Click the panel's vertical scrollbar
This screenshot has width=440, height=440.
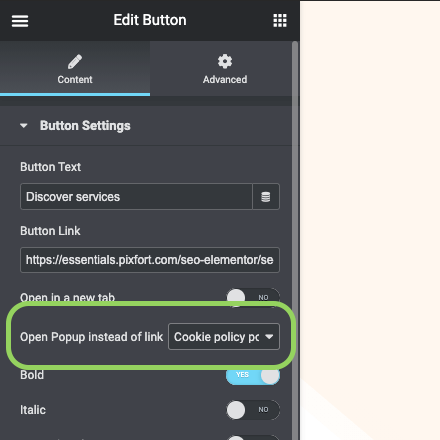pos(295,240)
